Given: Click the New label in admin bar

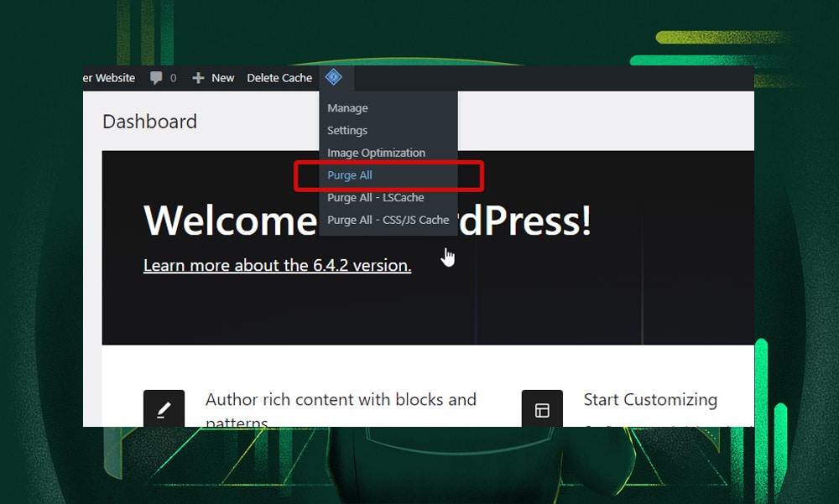Looking at the screenshot, I should click(222, 78).
